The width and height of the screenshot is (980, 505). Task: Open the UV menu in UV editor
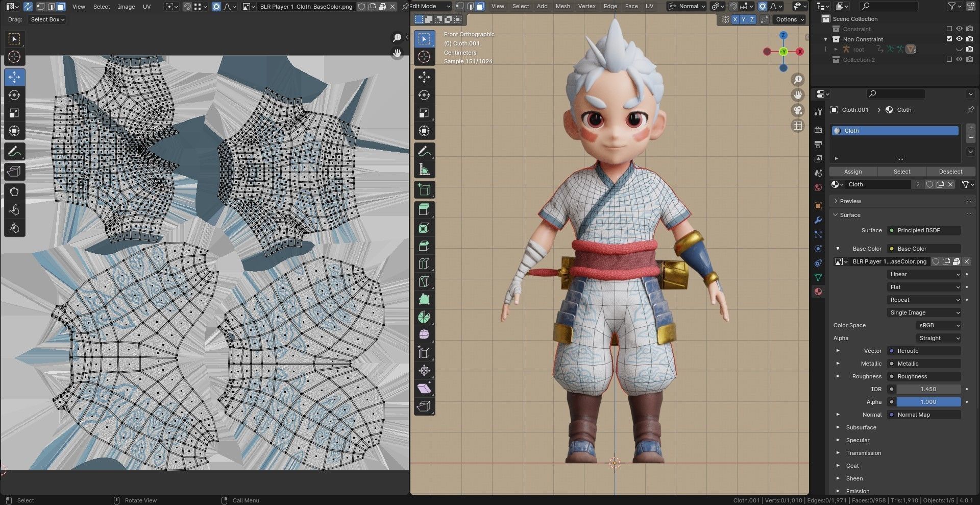[146, 7]
